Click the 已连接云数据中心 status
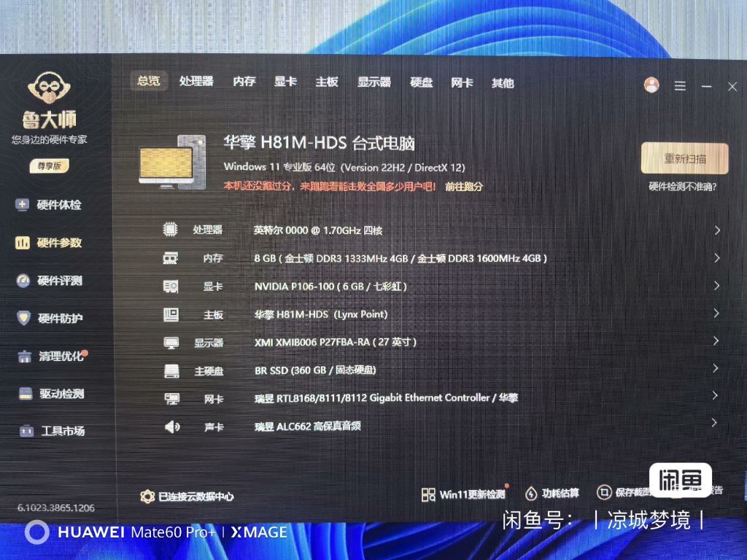Image resolution: width=747 pixels, height=560 pixels. [187, 497]
